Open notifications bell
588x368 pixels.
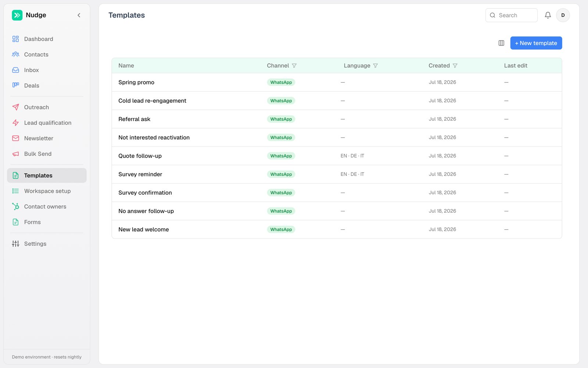coord(548,15)
